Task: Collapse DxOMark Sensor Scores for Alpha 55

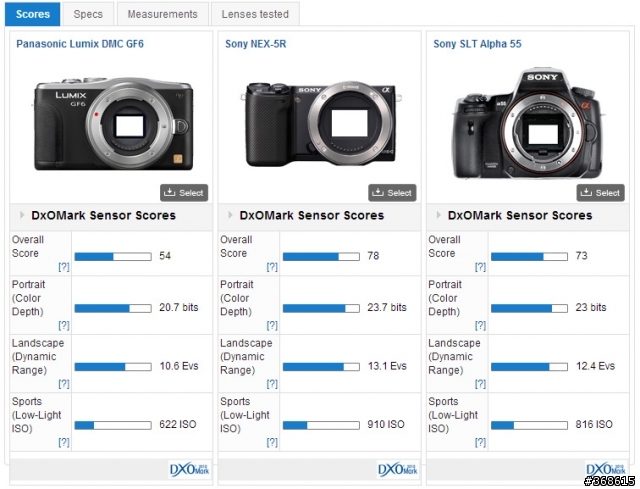Action: (x=439, y=215)
